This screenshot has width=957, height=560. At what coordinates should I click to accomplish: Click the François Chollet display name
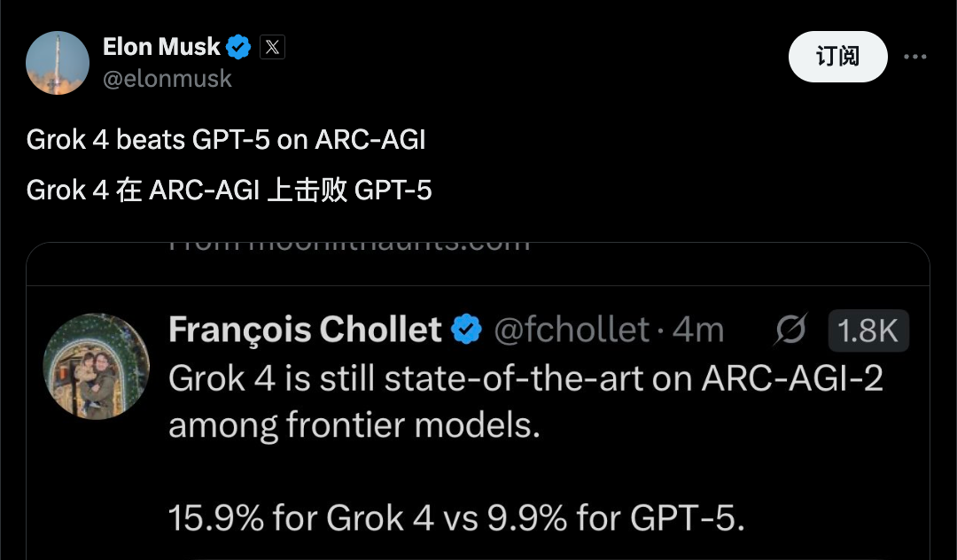305,330
